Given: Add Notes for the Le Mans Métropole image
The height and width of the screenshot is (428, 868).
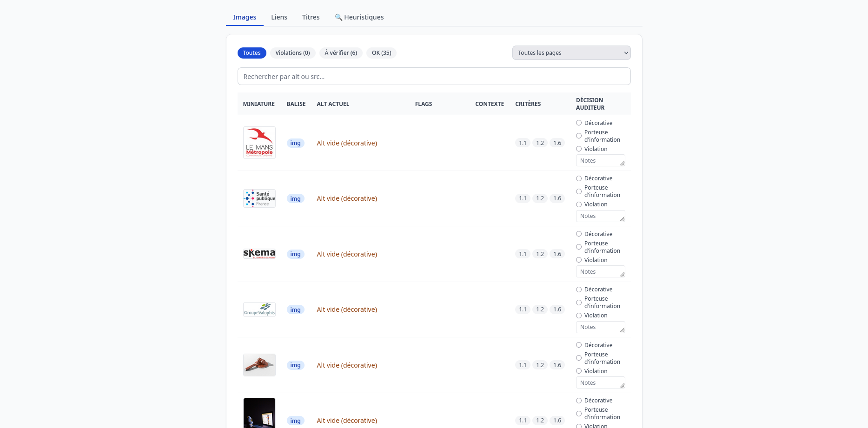Looking at the screenshot, I should pyautogui.click(x=601, y=160).
